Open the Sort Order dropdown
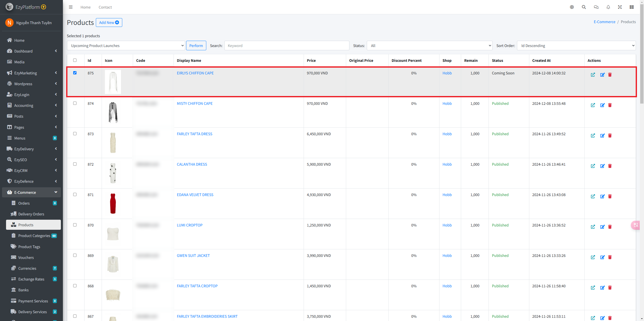644x321 pixels. pyautogui.click(x=576, y=45)
